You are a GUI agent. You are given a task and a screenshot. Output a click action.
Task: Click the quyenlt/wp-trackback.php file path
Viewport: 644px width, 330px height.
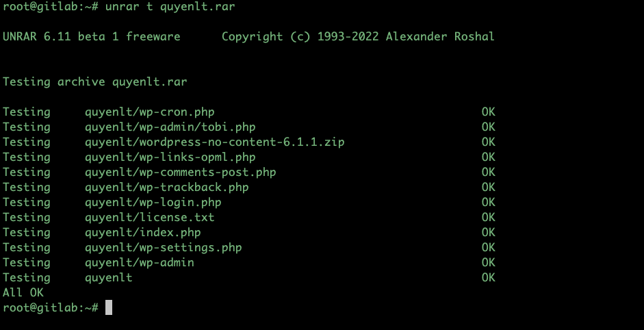pyautogui.click(x=167, y=187)
